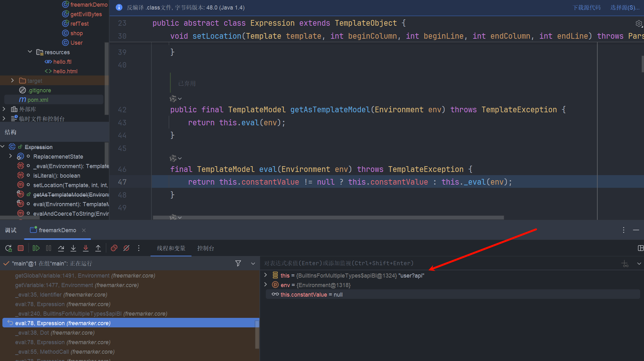Viewport: 644px width, 361px height.
Task: Toggle mute breakpoints
Action: click(x=126, y=248)
